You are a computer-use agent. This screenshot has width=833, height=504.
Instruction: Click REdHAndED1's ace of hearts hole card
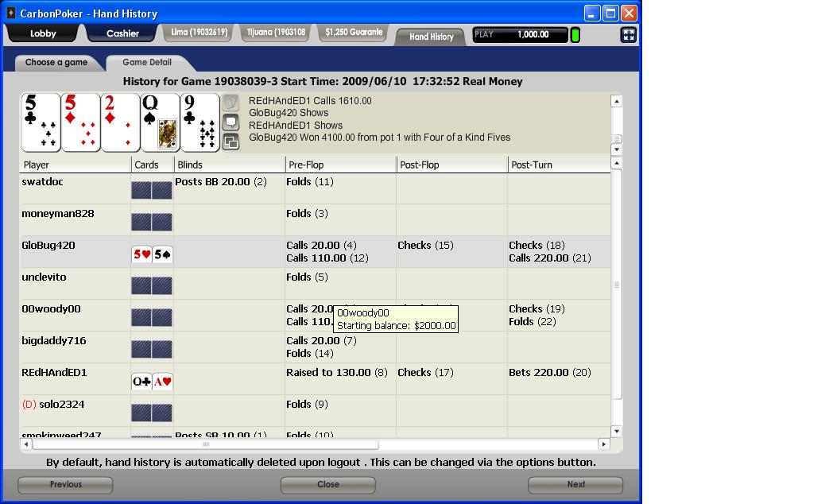163,382
